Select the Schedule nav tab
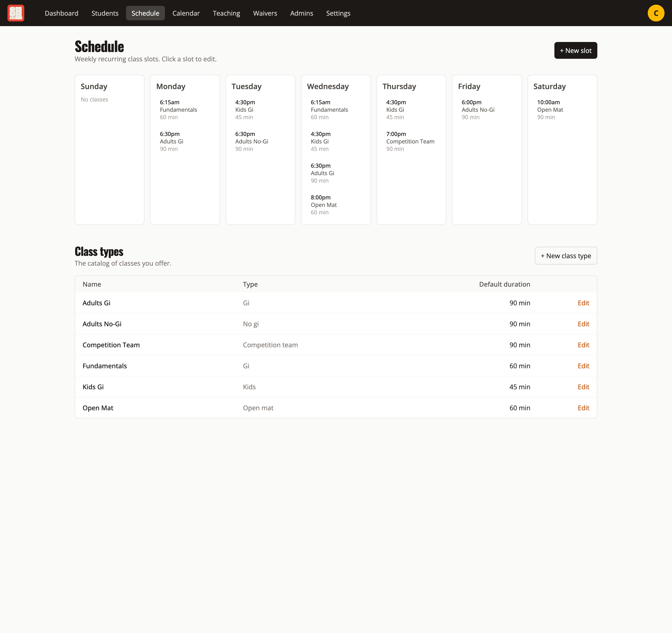Viewport: 672px width, 633px height. (x=145, y=13)
